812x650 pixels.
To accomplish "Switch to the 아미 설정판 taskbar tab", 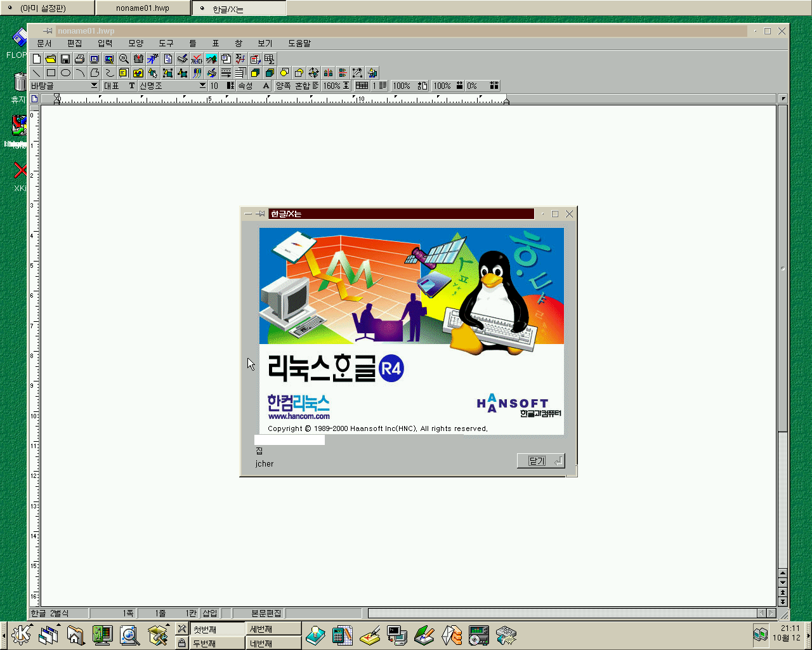I will [x=48, y=8].
